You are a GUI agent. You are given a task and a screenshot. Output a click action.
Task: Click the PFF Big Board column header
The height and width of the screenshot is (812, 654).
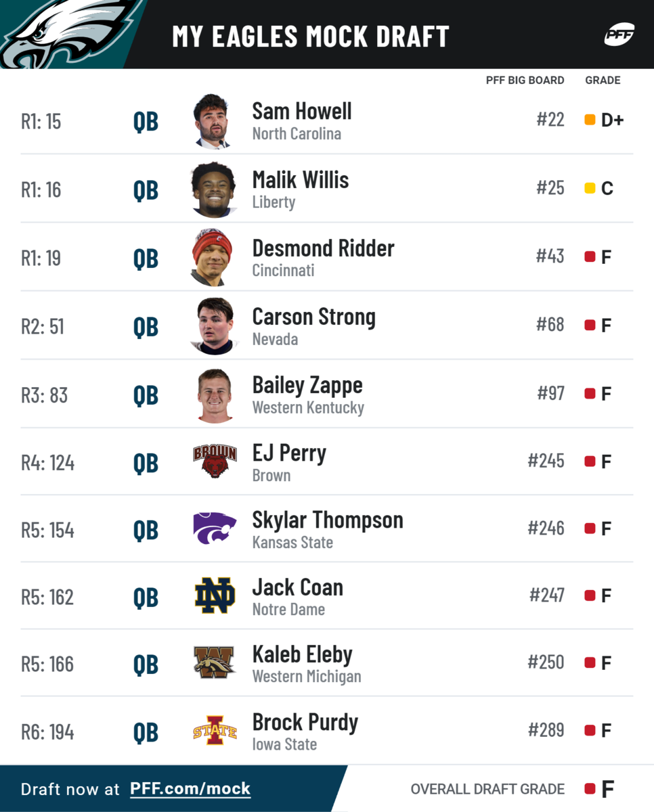pyautogui.click(x=525, y=80)
